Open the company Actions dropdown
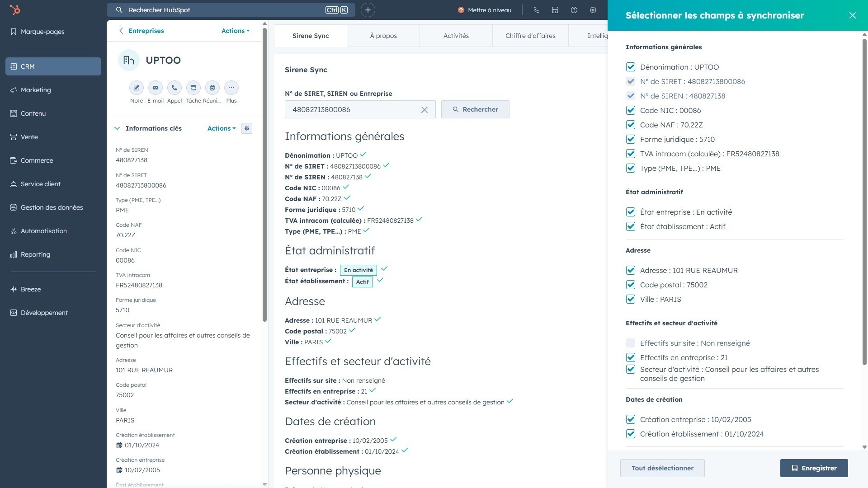The height and width of the screenshot is (488, 868). click(x=235, y=31)
